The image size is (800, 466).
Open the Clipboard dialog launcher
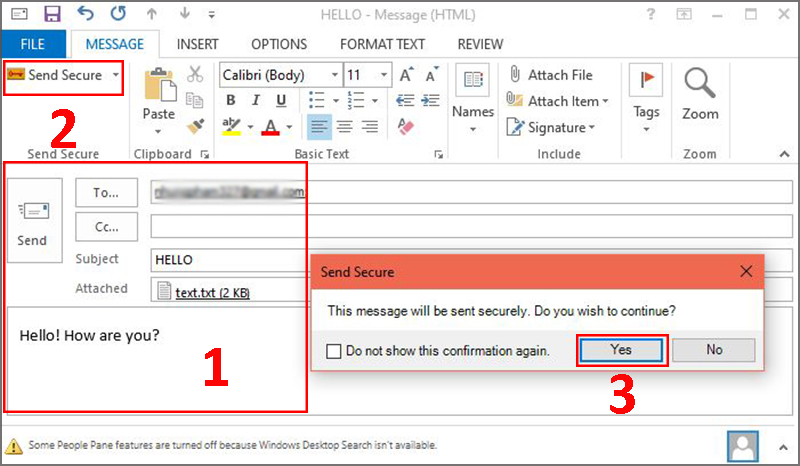click(x=205, y=154)
